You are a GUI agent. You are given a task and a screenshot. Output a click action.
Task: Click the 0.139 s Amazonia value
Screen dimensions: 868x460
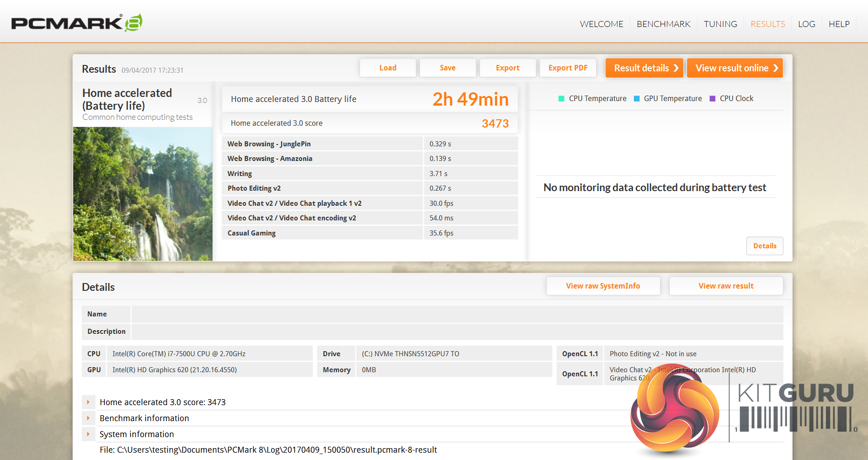440,159
